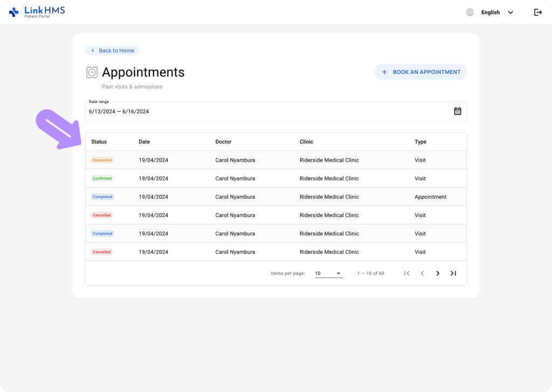552x392 pixels.
Task: Open the Items per page dropdown
Action: pyautogui.click(x=328, y=273)
